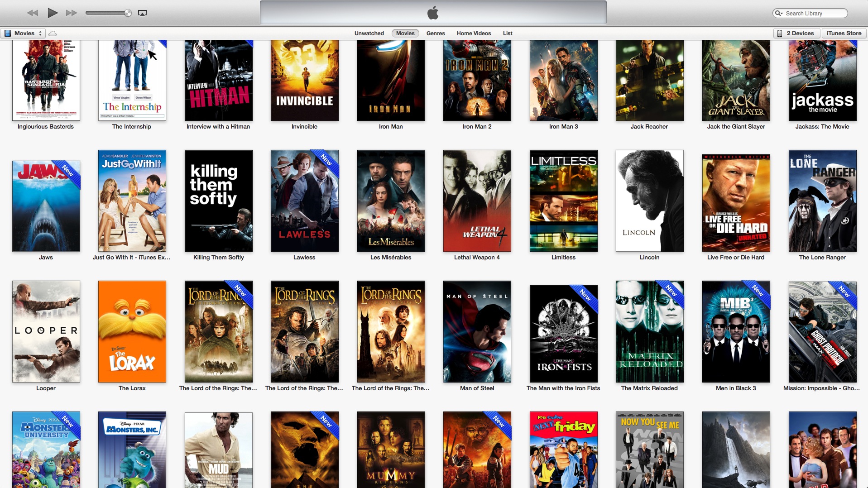868x488 pixels.
Task: Click the play button
Action: pyautogui.click(x=53, y=13)
